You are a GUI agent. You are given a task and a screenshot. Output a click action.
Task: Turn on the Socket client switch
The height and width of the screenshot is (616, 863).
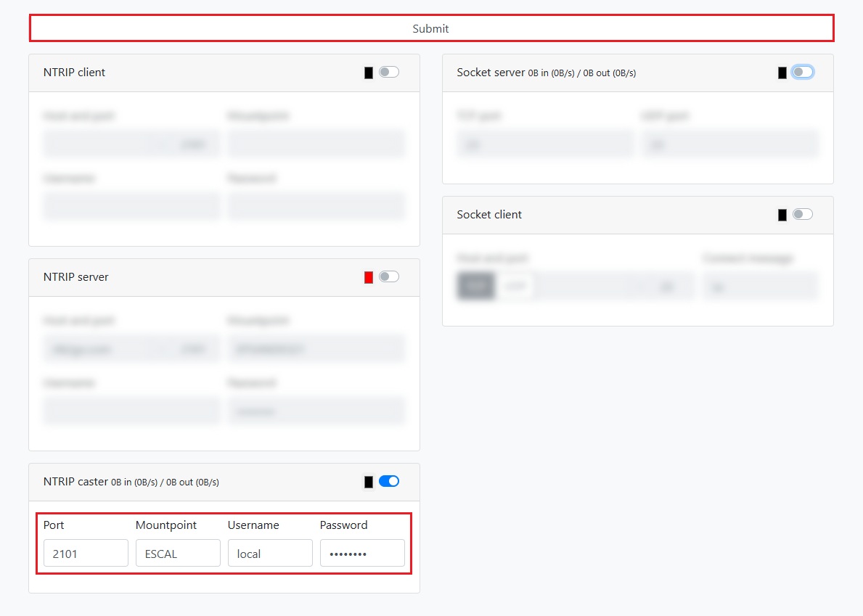click(x=803, y=214)
